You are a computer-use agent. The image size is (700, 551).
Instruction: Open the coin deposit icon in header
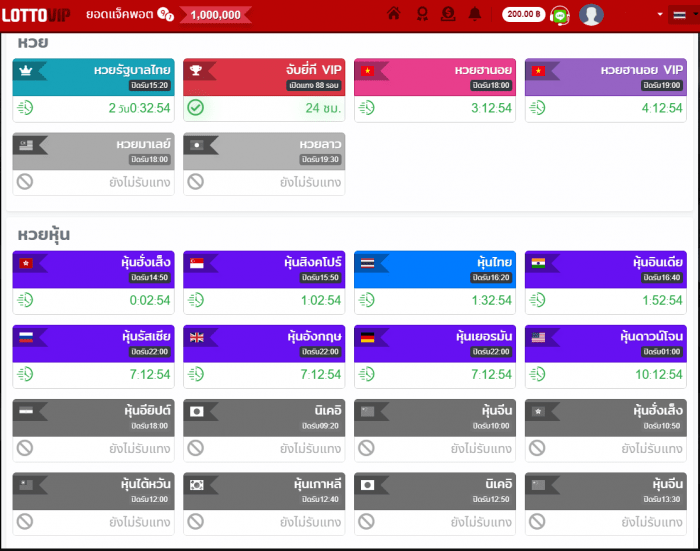[x=448, y=14]
